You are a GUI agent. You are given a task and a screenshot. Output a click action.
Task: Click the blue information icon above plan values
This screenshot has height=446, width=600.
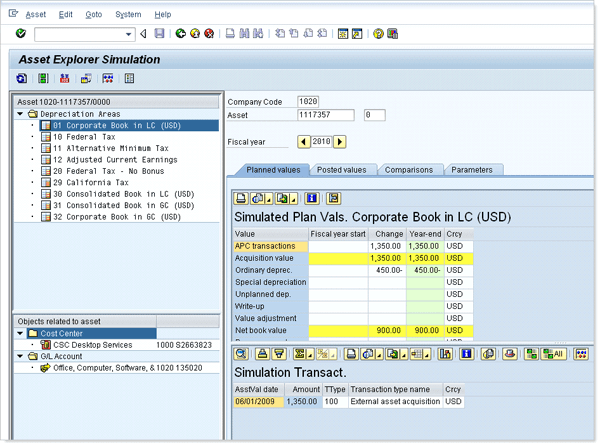312,199
